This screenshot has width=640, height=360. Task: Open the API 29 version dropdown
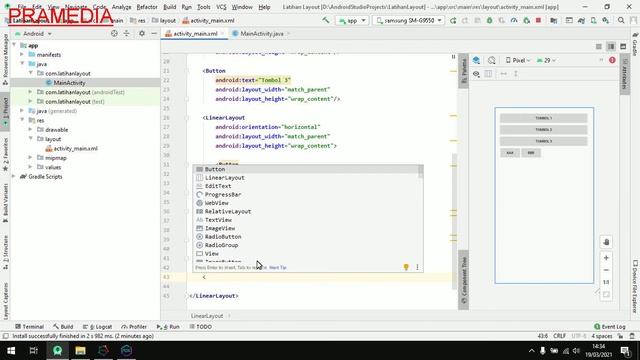coord(546,60)
